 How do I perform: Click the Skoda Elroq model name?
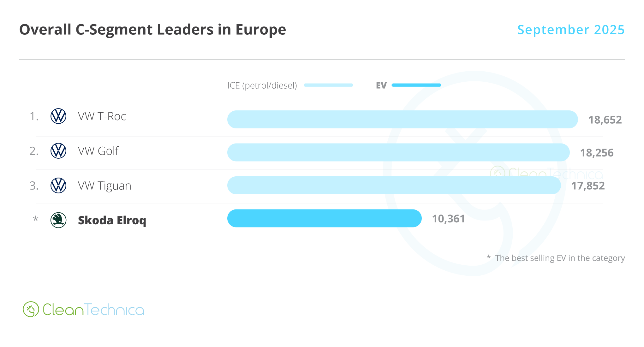(x=112, y=221)
